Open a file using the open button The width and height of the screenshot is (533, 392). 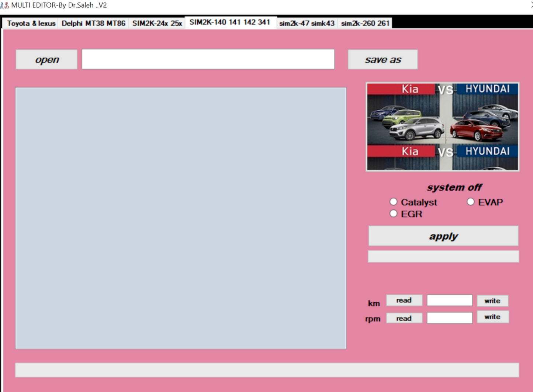coord(46,59)
